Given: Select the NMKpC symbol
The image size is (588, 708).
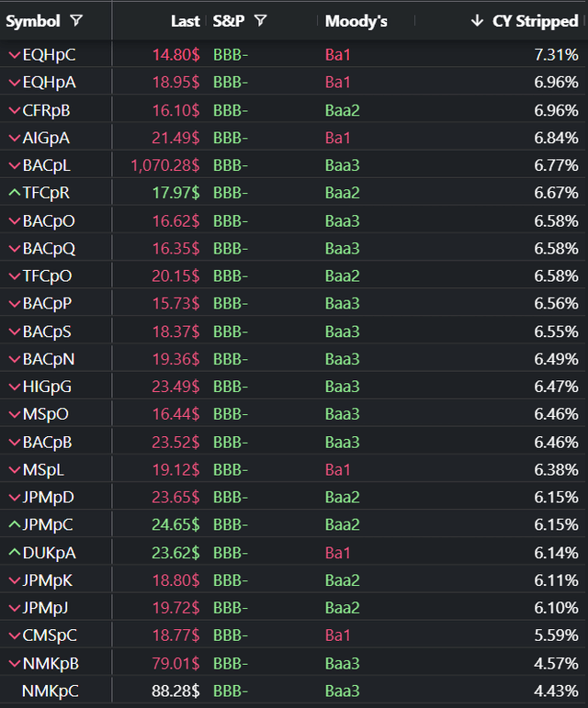Looking at the screenshot, I should pos(50,691).
